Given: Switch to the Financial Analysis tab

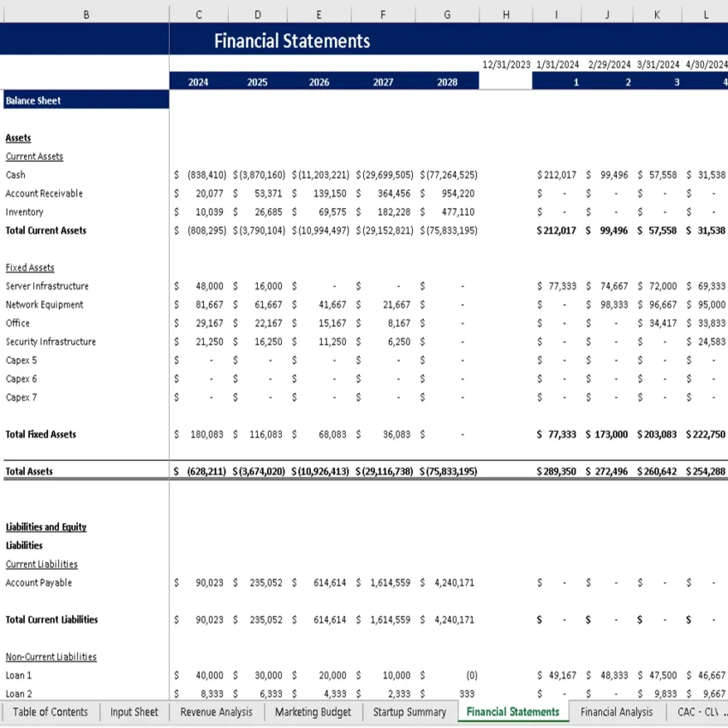Looking at the screenshot, I should (616, 712).
